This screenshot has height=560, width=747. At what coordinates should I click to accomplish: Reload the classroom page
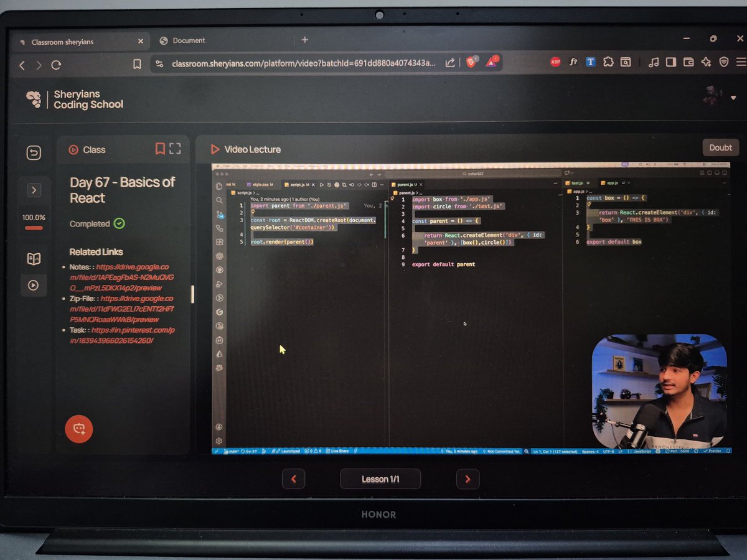pos(56,65)
